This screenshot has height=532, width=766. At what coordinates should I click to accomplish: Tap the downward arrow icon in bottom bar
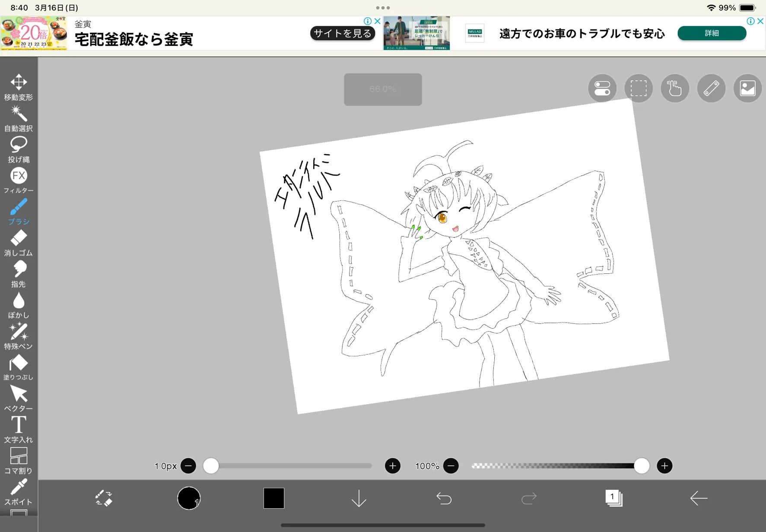click(x=359, y=499)
